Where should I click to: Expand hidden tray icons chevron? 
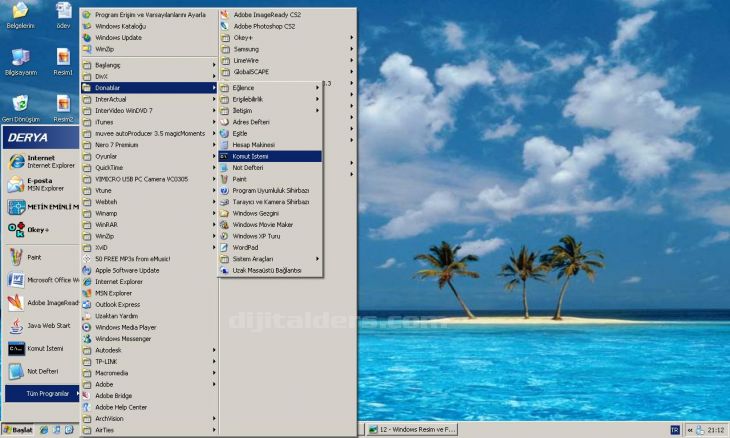point(690,430)
